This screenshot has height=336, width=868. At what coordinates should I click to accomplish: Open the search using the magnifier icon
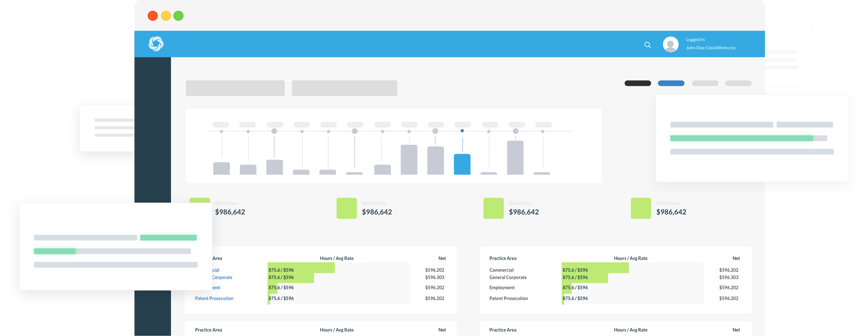point(648,45)
